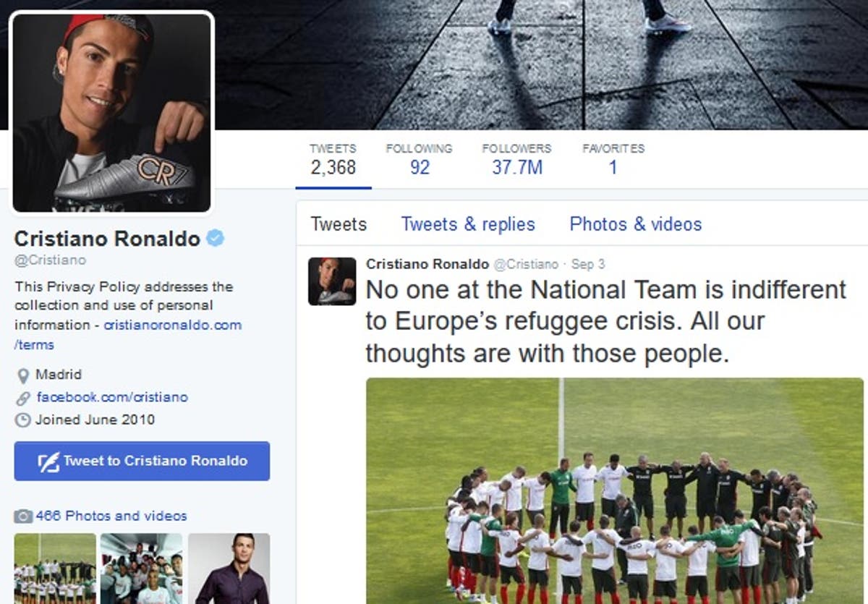868x604 pixels.
Task: Tweet to Cristiano Ronaldo button
Action: [x=142, y=461]
